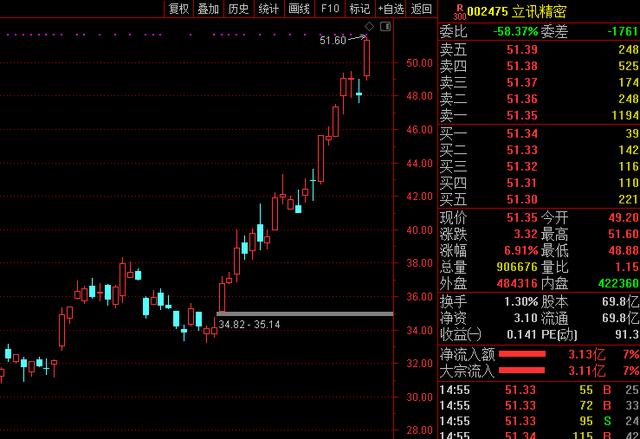This screenshot has height=439, width=640.
Task: Open the F10 company info page
Action: click(330, 8)
